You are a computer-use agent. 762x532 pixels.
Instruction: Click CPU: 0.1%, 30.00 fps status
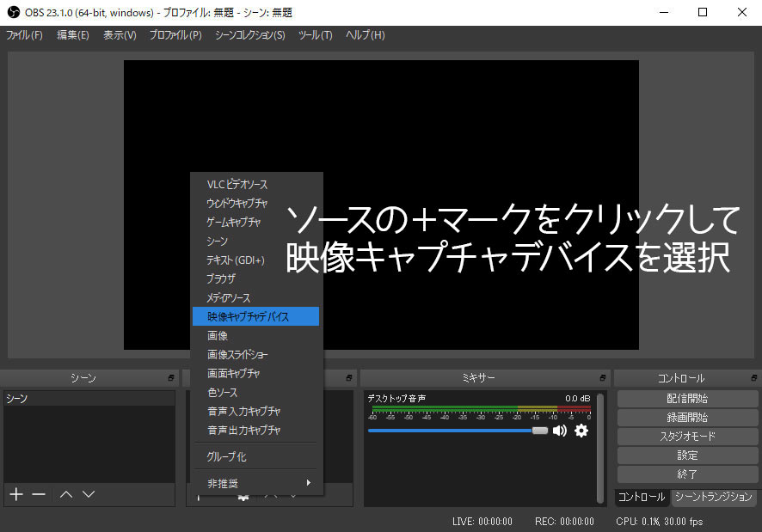[659, 522]
